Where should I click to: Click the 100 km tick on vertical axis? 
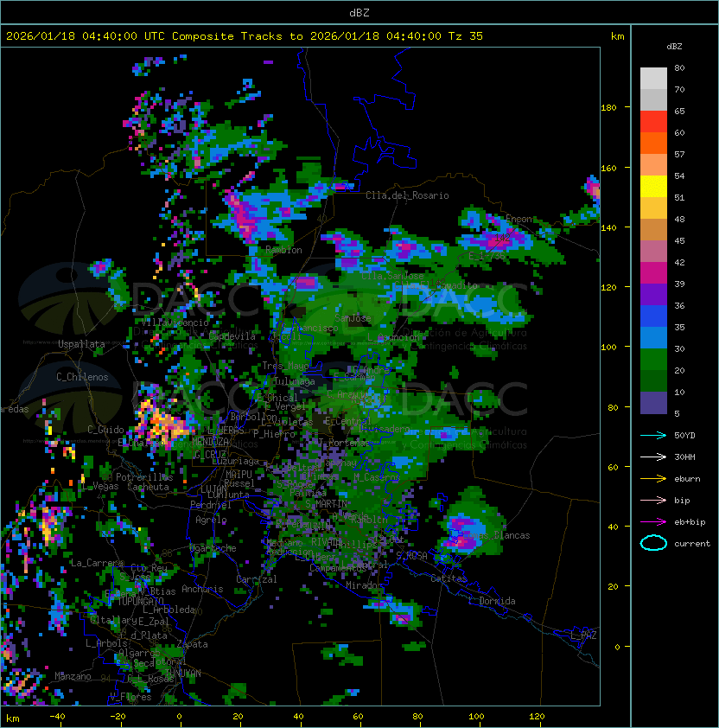(x=608, y=348)
